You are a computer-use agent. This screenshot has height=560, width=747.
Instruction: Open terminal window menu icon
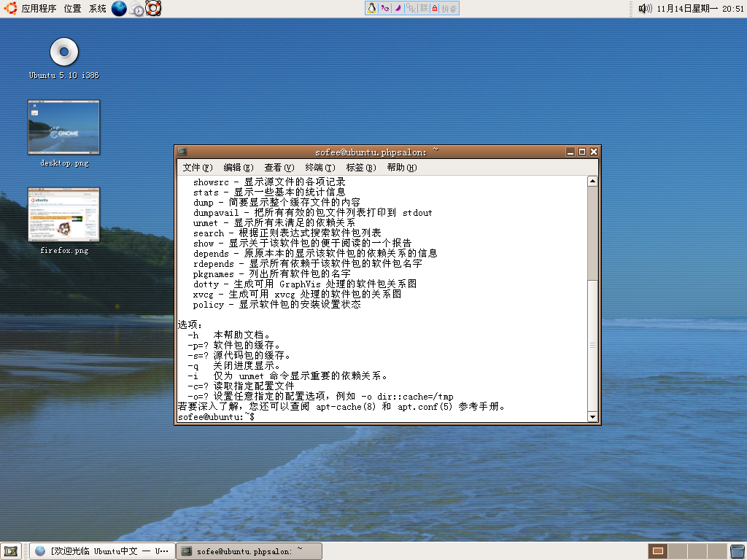pyautogui.click(x=182, y=152)
